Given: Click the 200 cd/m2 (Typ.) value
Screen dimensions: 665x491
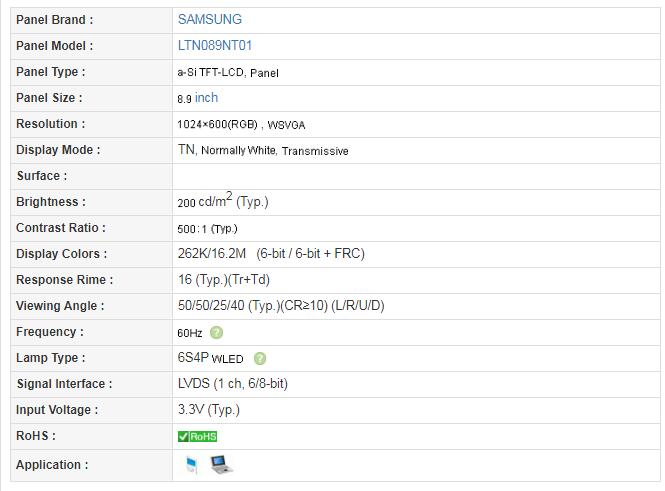Looking at the screenshot, I should [x=223, y=200].
